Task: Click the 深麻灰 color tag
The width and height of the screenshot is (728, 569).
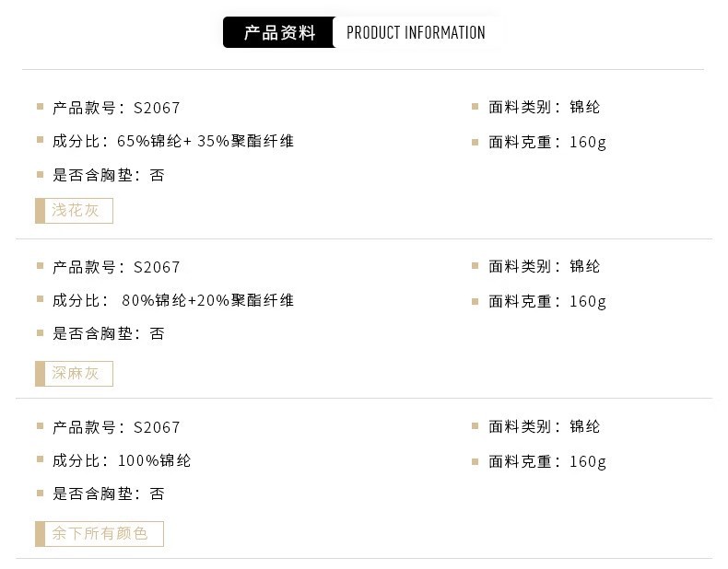Action: coord(75,374)
